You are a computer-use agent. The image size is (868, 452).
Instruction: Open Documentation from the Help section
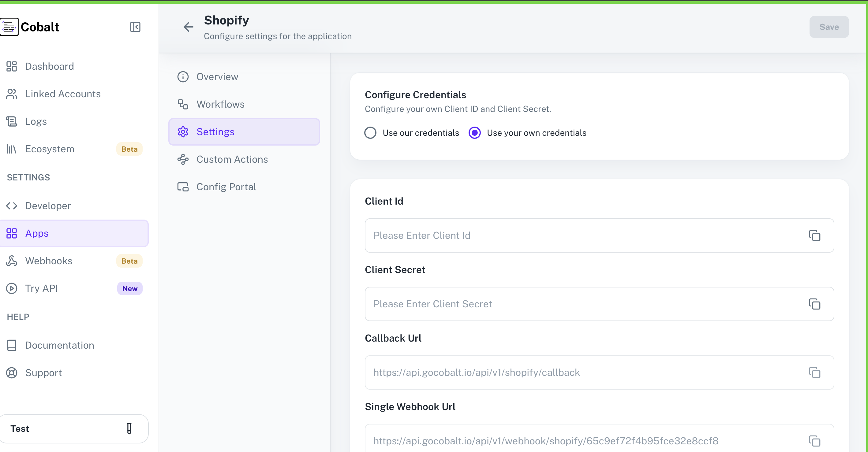coord(60,345)
